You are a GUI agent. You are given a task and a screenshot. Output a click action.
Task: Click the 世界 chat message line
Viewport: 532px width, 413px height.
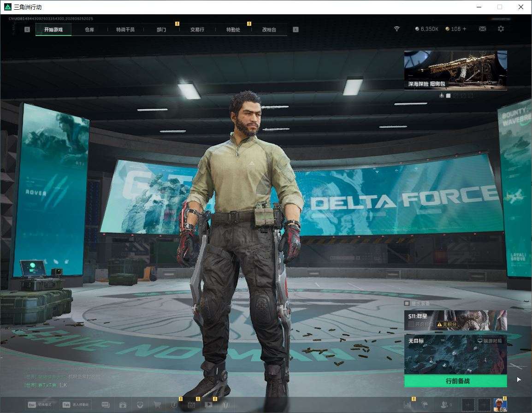pos(46,385)
